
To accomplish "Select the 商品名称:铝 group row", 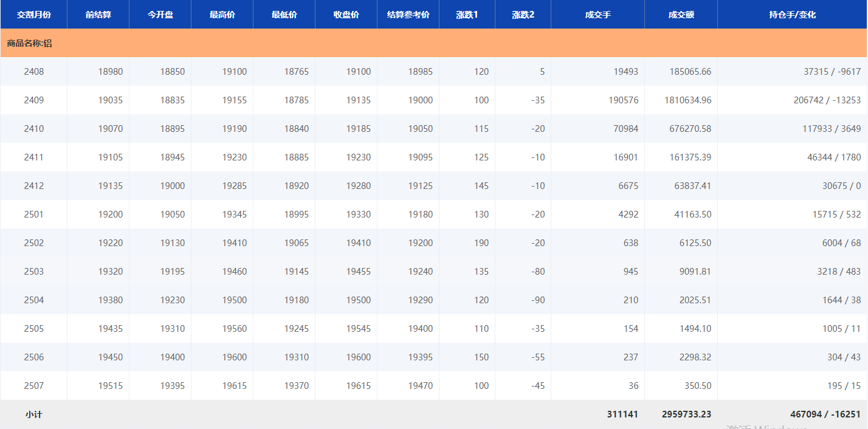I will [x=30, y=44].
